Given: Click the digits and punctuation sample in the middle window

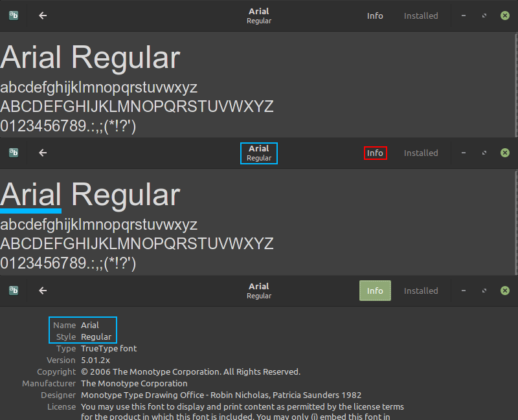Looking at the screenshot, I should pos(68,264).
